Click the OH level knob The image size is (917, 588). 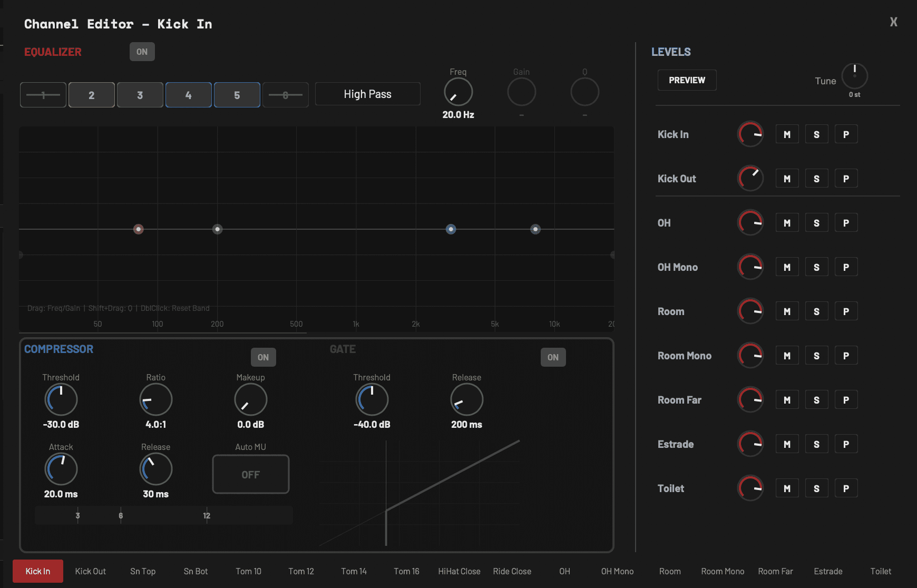click(x=750, y=223)
